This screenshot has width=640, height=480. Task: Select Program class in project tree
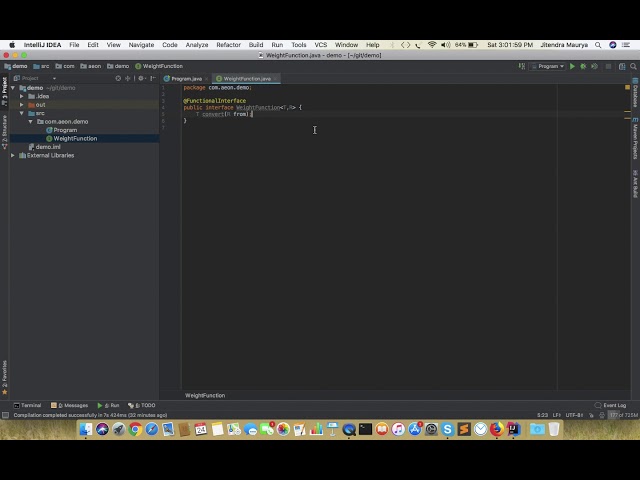(x=65, y=130)
